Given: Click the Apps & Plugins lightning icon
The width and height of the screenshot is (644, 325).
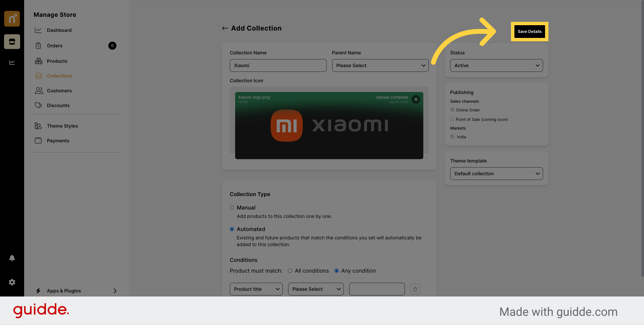Looking at the screenshot, I should [x=38, y=291].
